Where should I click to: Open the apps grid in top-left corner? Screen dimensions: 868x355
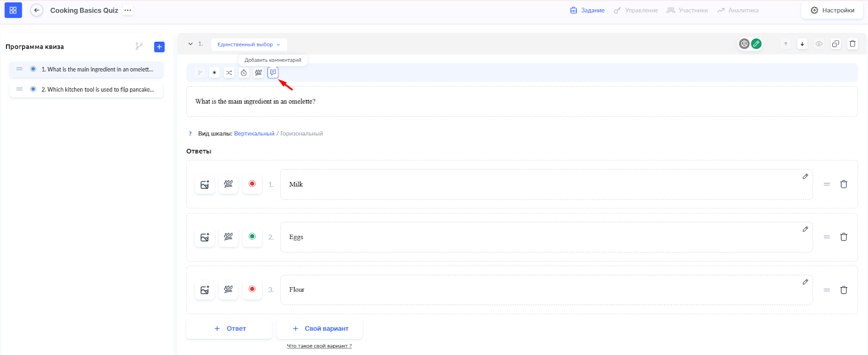coord(13,10)
